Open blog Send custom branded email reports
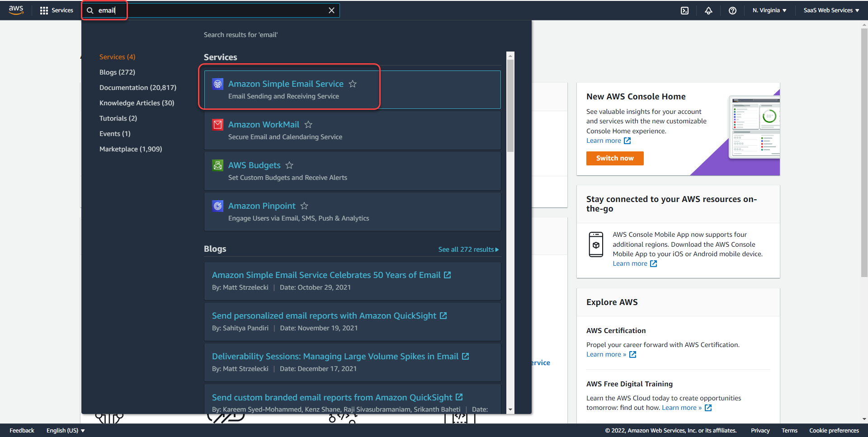The width and height of the screenshot is (868, 437). coord(332,397)
